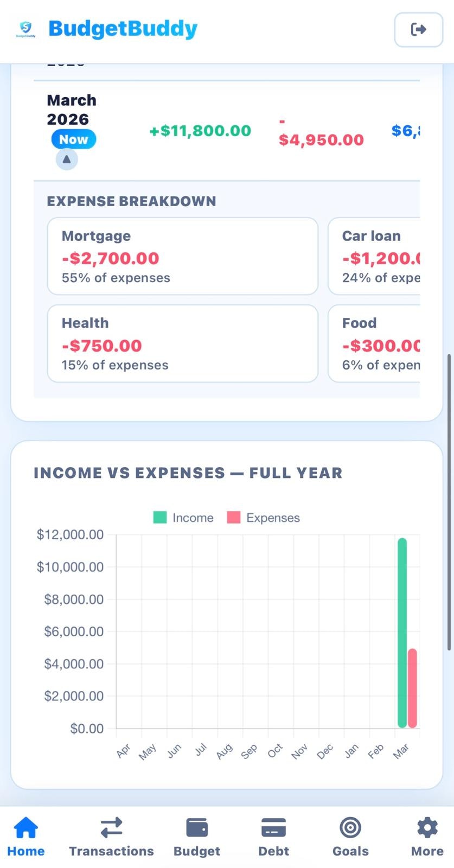This screenshot has width=454, height=868.
Task: Open the Health expense details
Action: click(x=182, y=343)
